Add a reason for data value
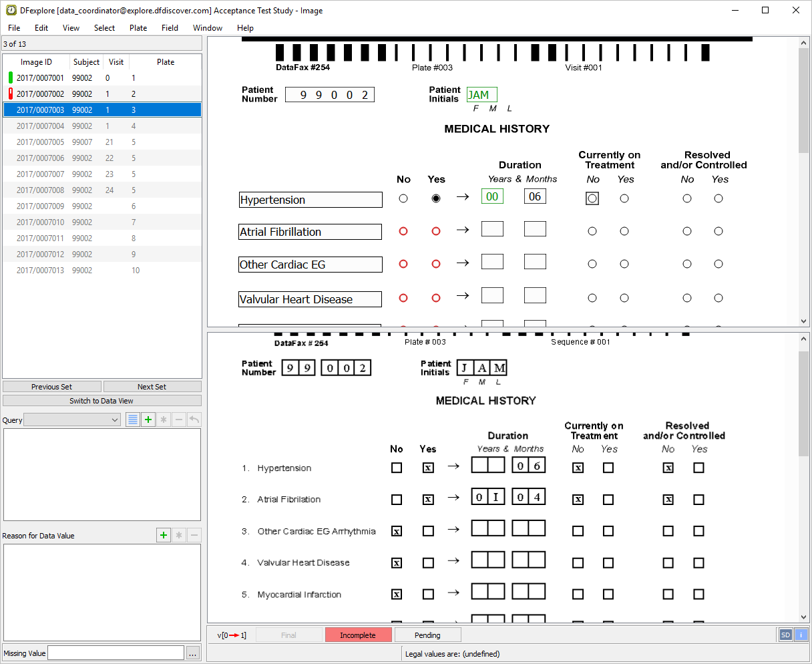The width and height of the screenshot is (812, 664). [x=164, y=535]
